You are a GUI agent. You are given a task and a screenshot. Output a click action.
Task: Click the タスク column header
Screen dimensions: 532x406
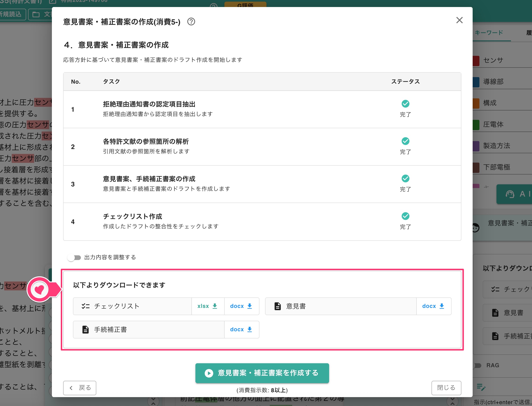(x=111, y=82)
